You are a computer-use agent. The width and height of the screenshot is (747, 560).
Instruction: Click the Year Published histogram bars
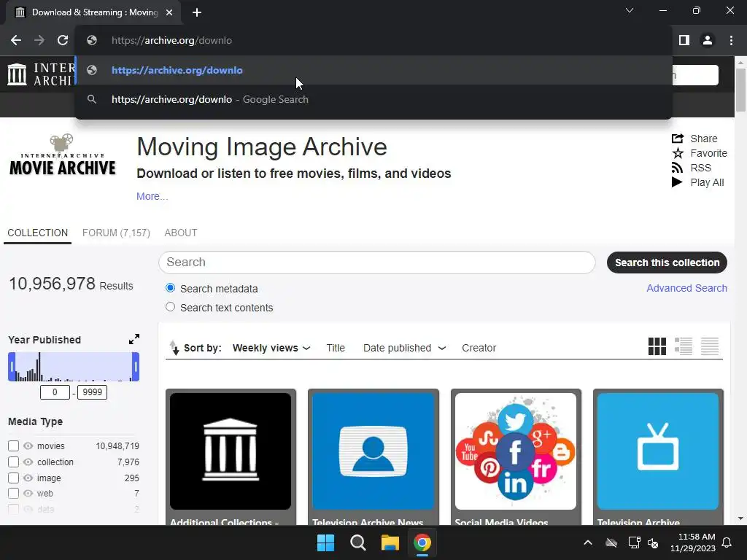click(74, 367)
